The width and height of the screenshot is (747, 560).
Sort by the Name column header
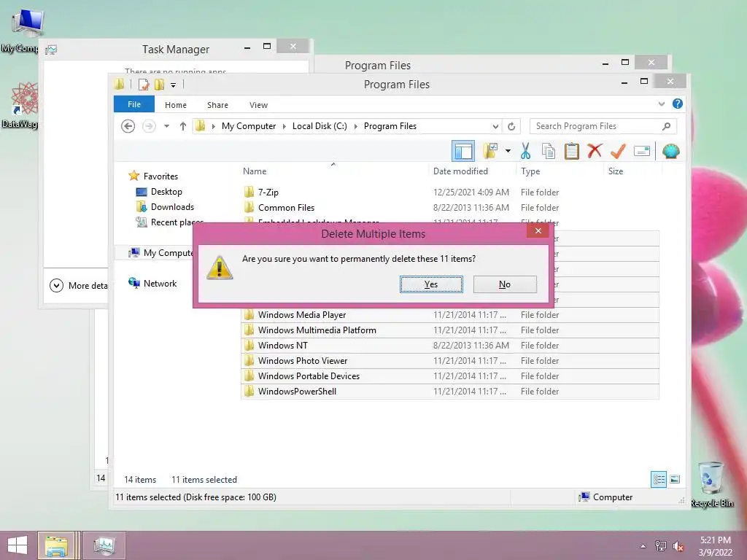click(333, 171)
